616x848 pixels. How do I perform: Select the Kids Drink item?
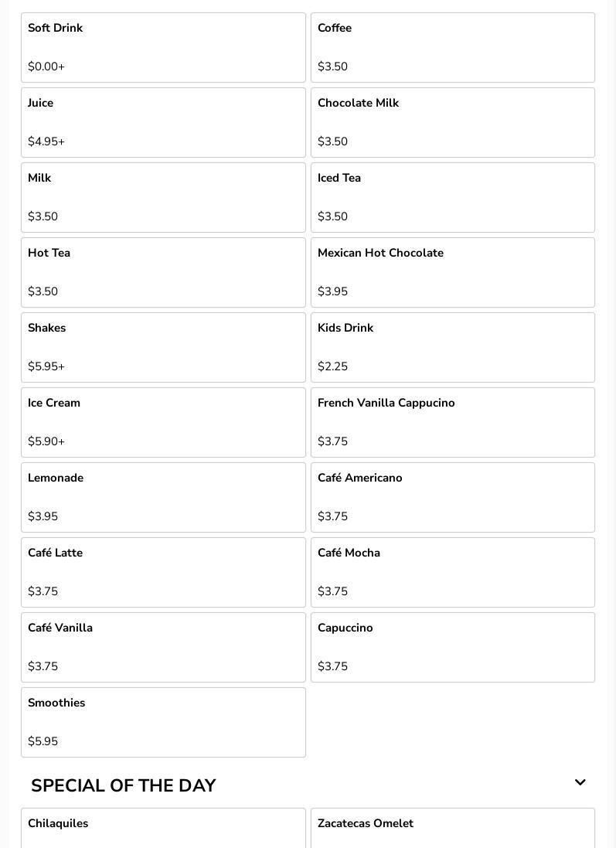pyautogui.click(x=452, y=347)
